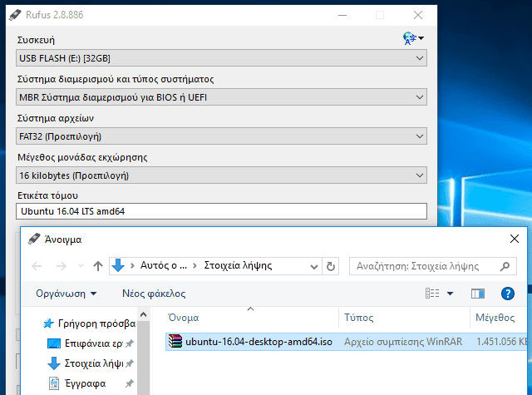The image size is (532, 395).
Task: Change view with the view layout icon
Action: pyautogui.click(x=432, y=294)
